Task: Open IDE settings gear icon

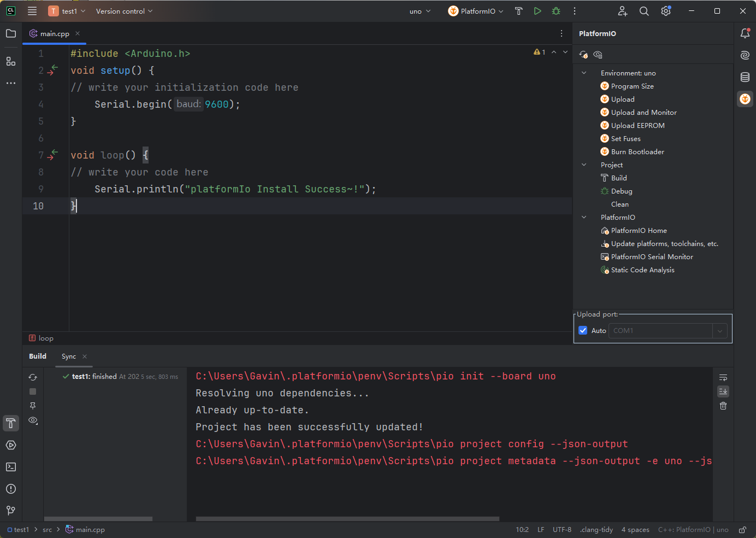Action: [x=666, y=11]
